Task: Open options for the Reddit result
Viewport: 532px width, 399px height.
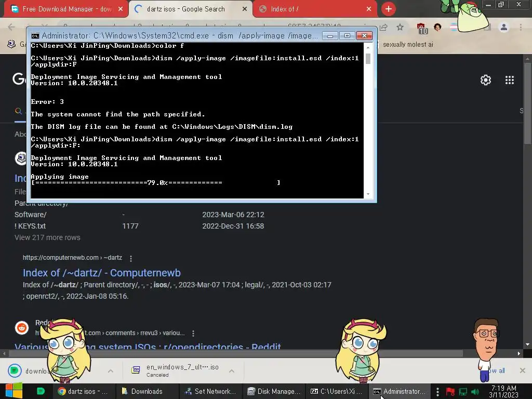Action: pyautogui.click(x=193, y=334)
